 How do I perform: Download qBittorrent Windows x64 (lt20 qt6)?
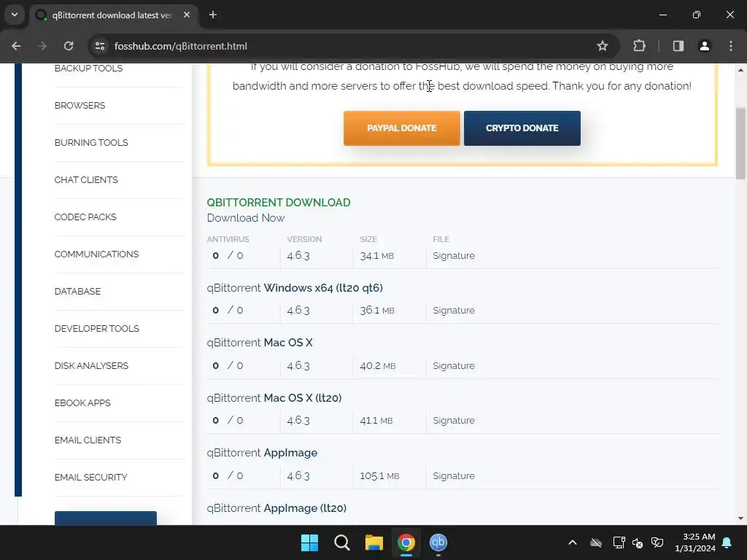(x=295, y=288)
